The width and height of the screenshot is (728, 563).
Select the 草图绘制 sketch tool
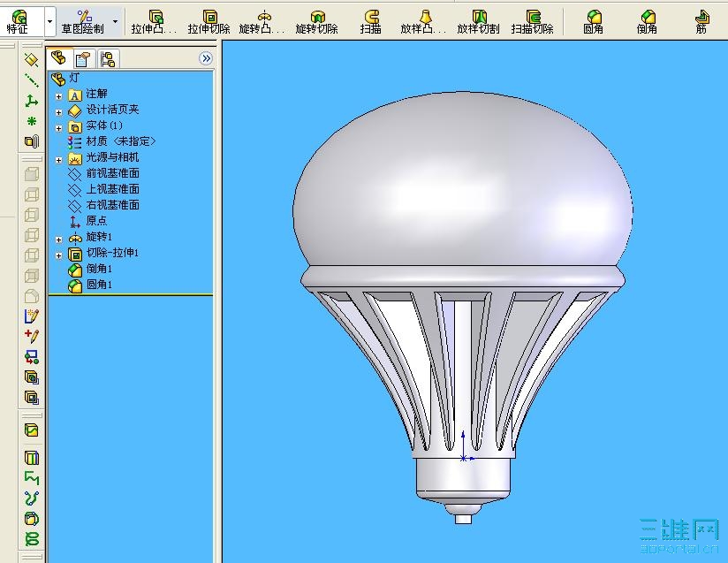[x=83, y=22]
